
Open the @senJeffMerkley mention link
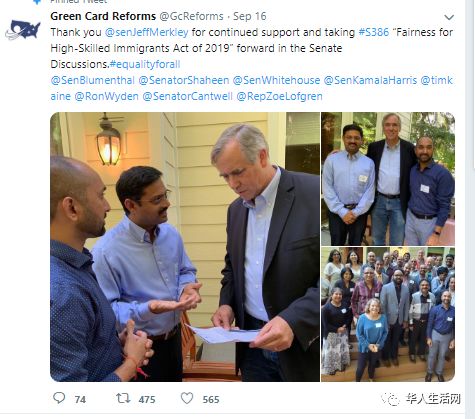pyautogui.click(x=146, y=32)
